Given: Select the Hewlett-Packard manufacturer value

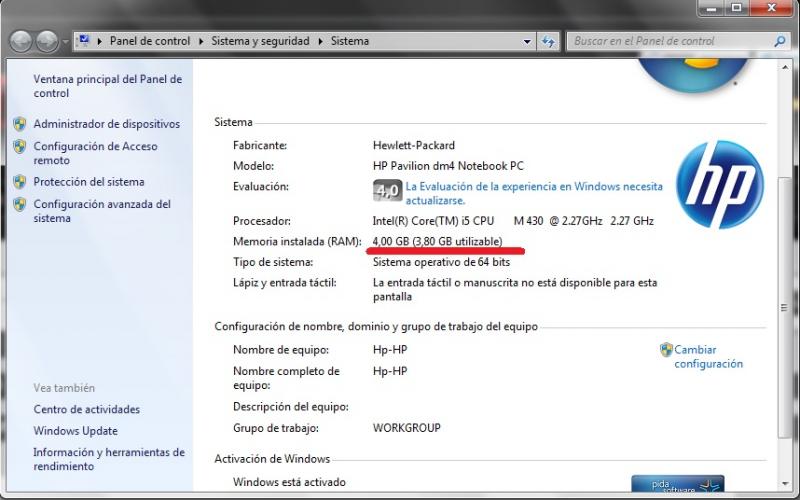Looking at the screenshot, I should [414, 145].
